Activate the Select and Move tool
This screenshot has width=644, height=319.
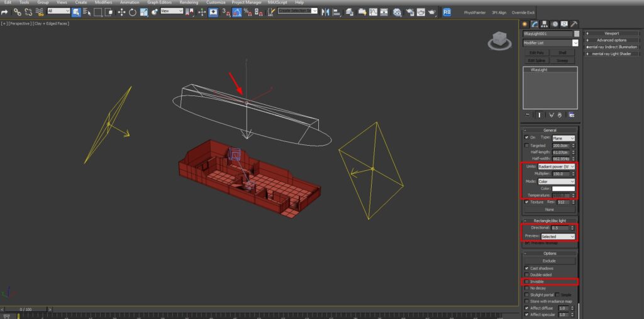point(121,12)
